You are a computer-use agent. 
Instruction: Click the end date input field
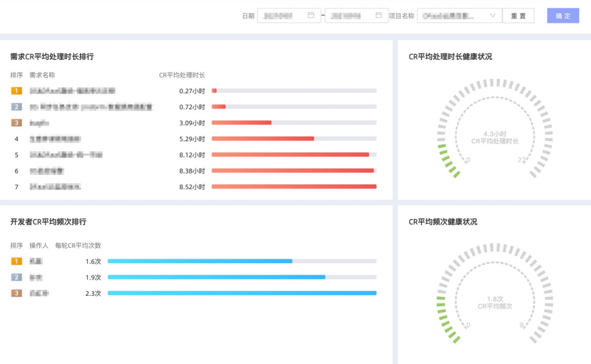[349, 16]
